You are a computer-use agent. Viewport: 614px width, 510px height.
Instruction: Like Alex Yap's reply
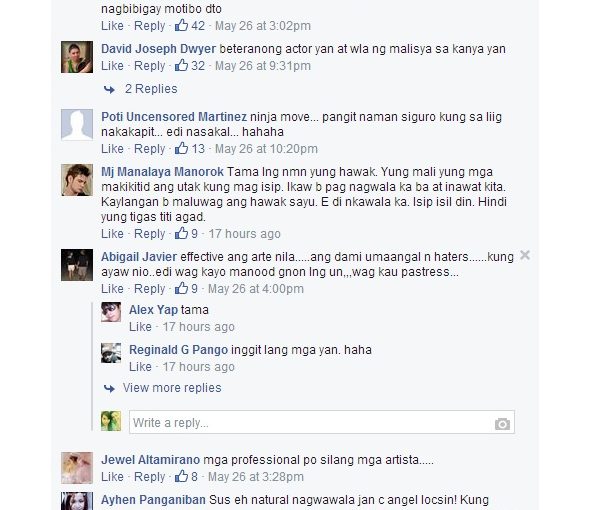tap(140, 327)
